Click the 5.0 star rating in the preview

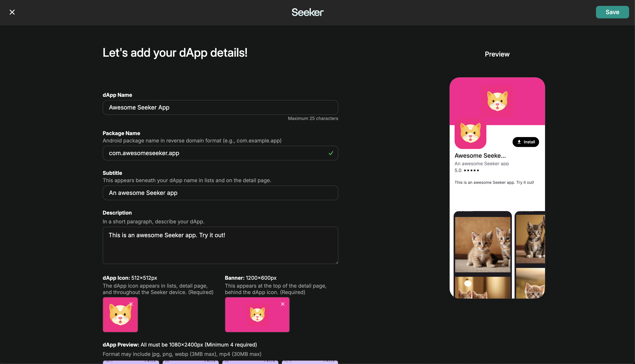coord(467,170)
